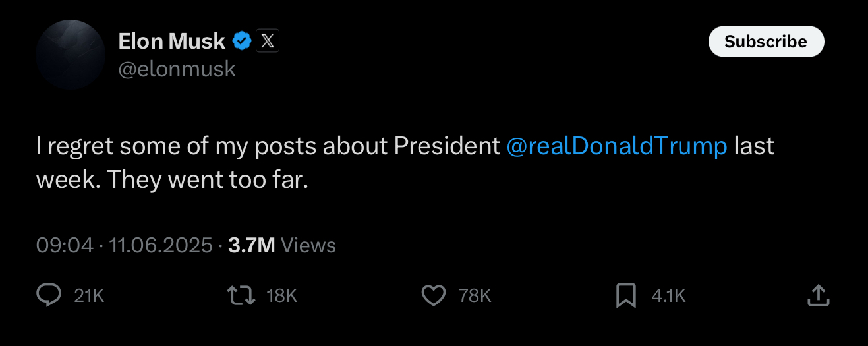Click the reply speech bubble icon
This screenshot has height=346, width=868.
pos(49,296)
